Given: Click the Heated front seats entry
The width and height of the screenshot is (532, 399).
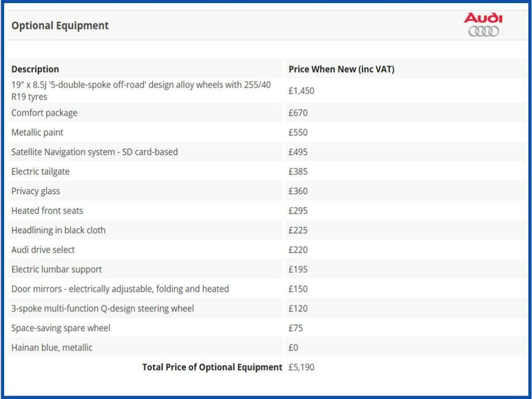Looking at the screenshot, I should (x=47, y=211).
